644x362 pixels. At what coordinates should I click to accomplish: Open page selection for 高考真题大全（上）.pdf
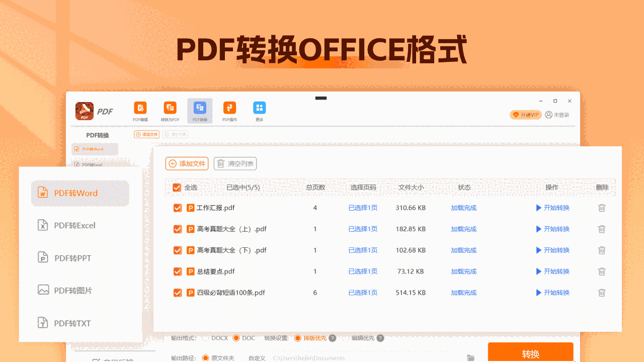coord(363,229)
